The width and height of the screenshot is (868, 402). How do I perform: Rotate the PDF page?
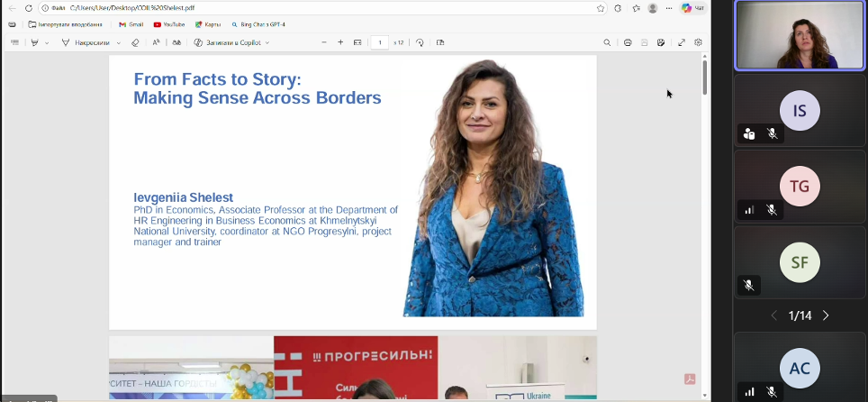(x=420, y=42)
